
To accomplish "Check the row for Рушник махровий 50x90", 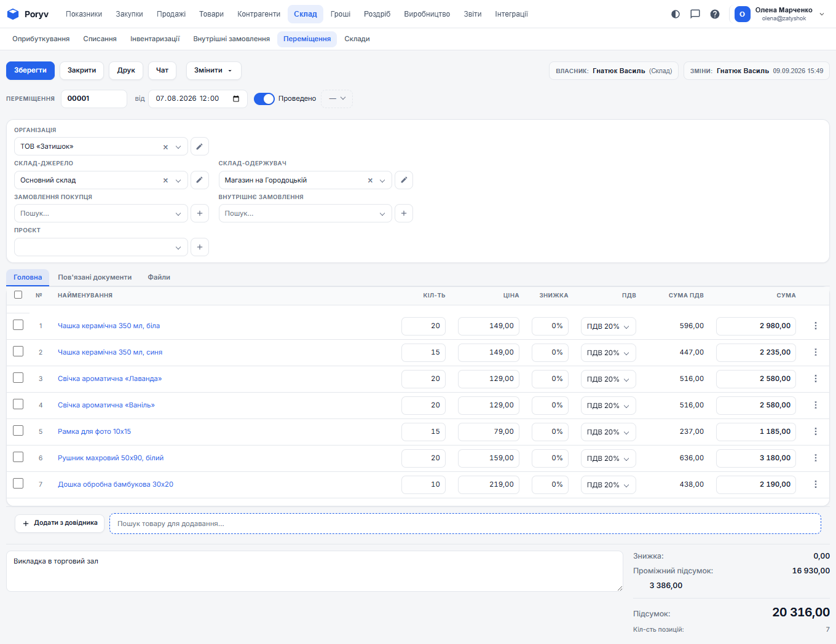I will click(18, 457).
